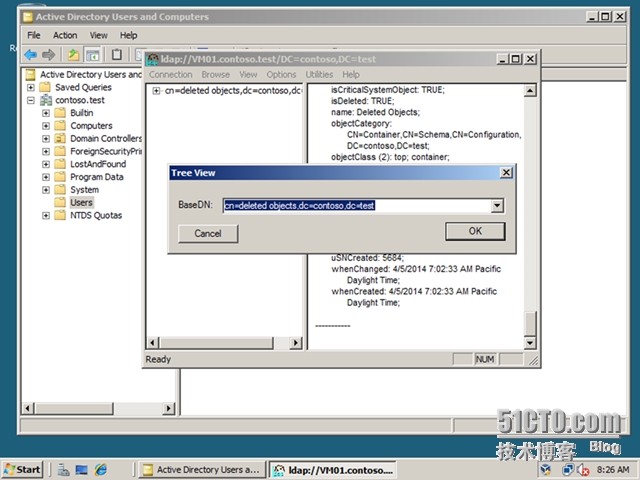Click the ldp window title bar icon
The image size is (640, 480).
pyautogui.click(x=153, y=60)
